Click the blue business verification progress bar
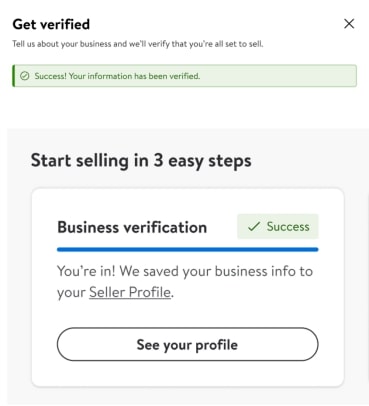 187,249
